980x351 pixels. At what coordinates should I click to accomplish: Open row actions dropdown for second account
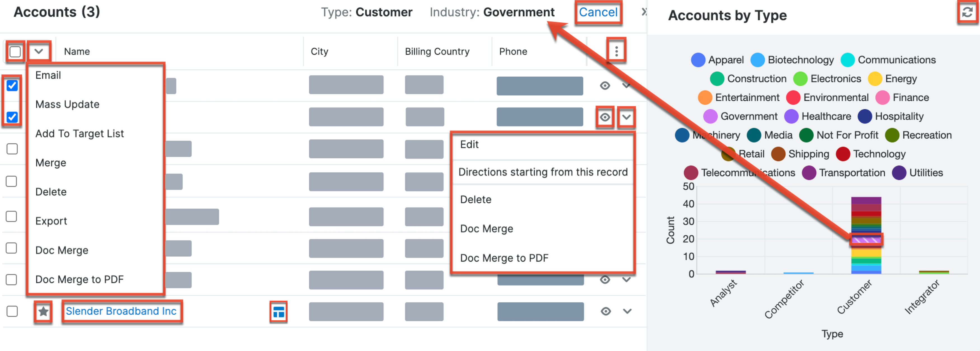(x=626, y=117)
